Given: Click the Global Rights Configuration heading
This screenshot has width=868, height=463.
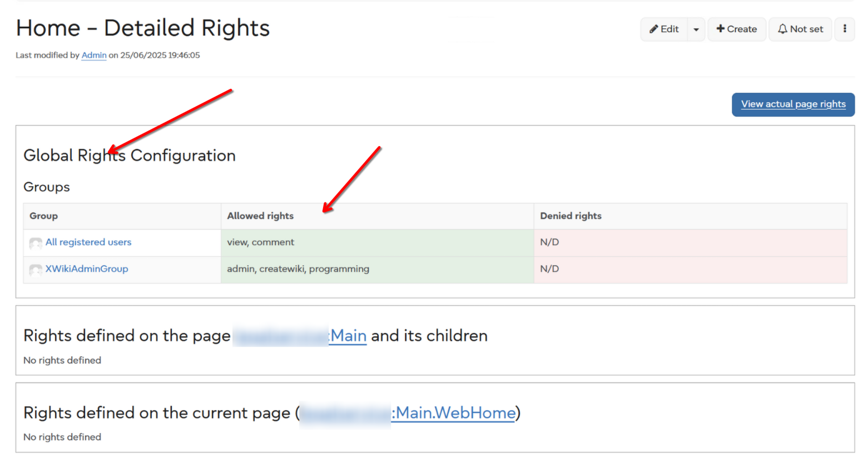Looking at the screenshot, I should (x=130, y=156).
